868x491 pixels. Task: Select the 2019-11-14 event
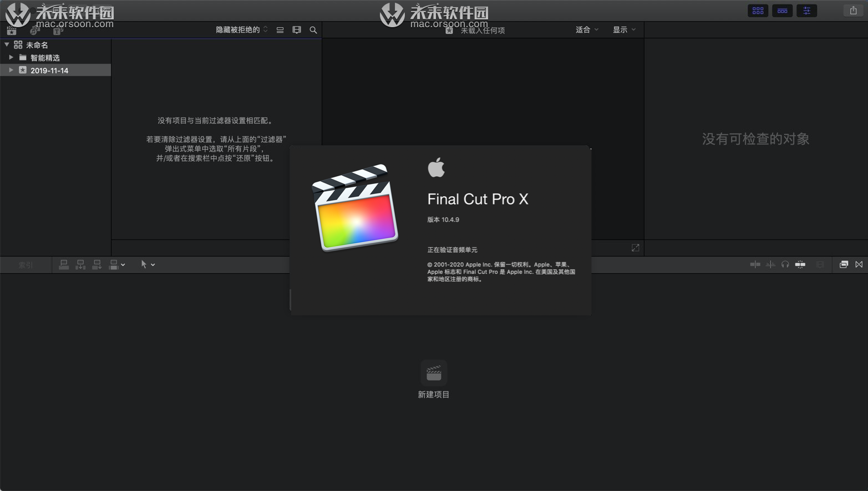tap(55, 70)
